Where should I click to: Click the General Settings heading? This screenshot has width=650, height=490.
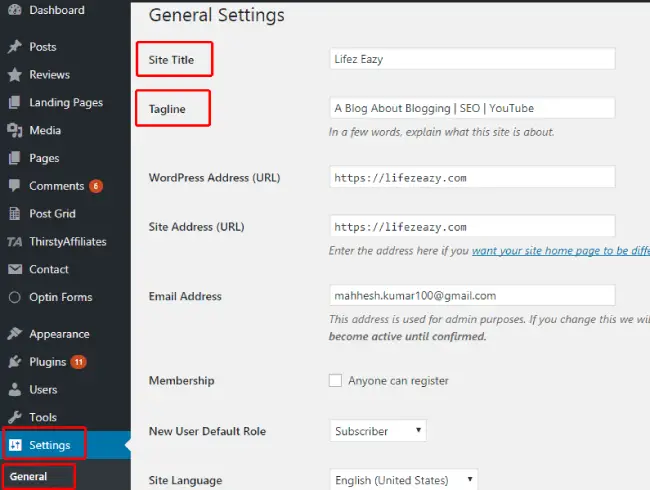pyautogui.click(x=217, y=15)
